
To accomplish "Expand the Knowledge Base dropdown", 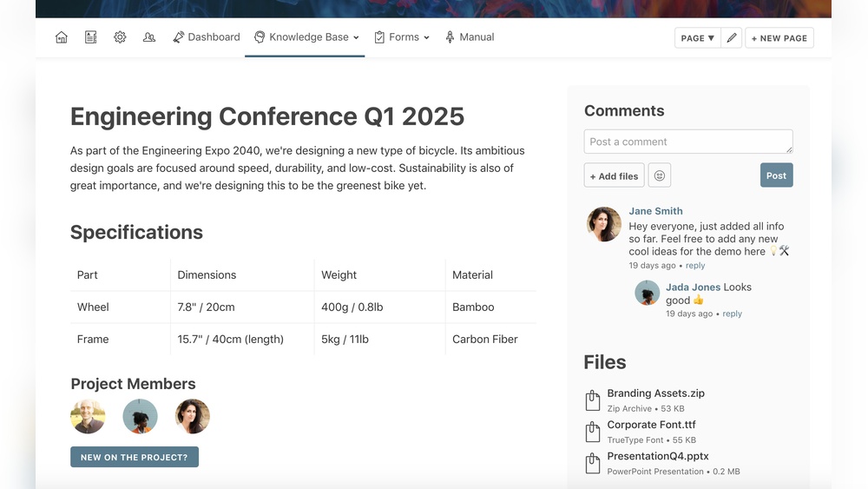I will click(306, 37).
